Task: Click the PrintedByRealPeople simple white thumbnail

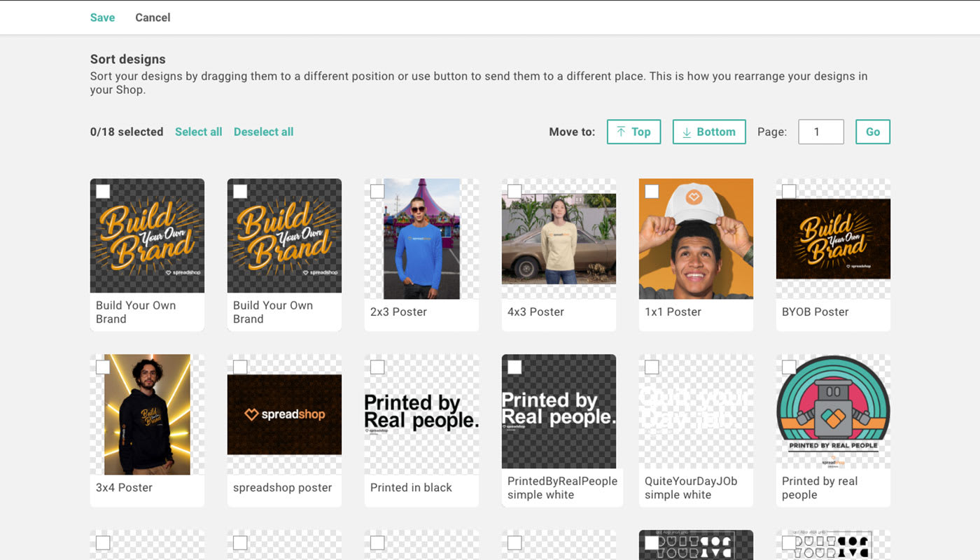Action: click(559, 414)
